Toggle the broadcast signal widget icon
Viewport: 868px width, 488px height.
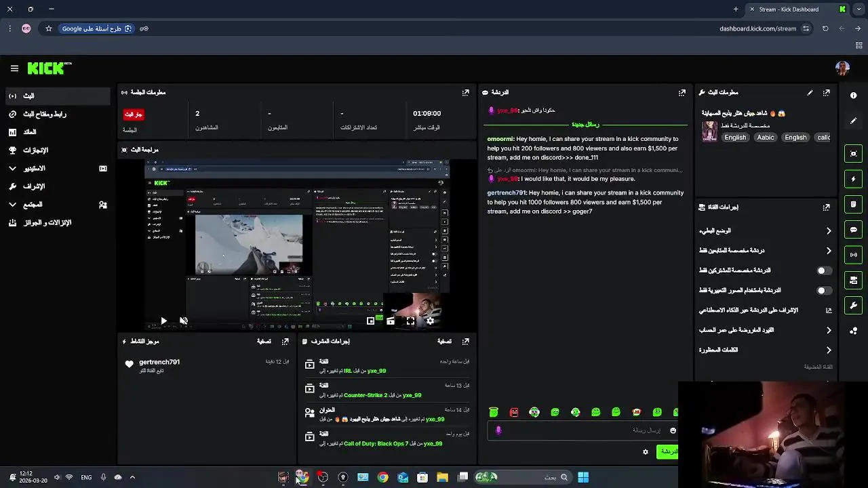click(854, 255)
